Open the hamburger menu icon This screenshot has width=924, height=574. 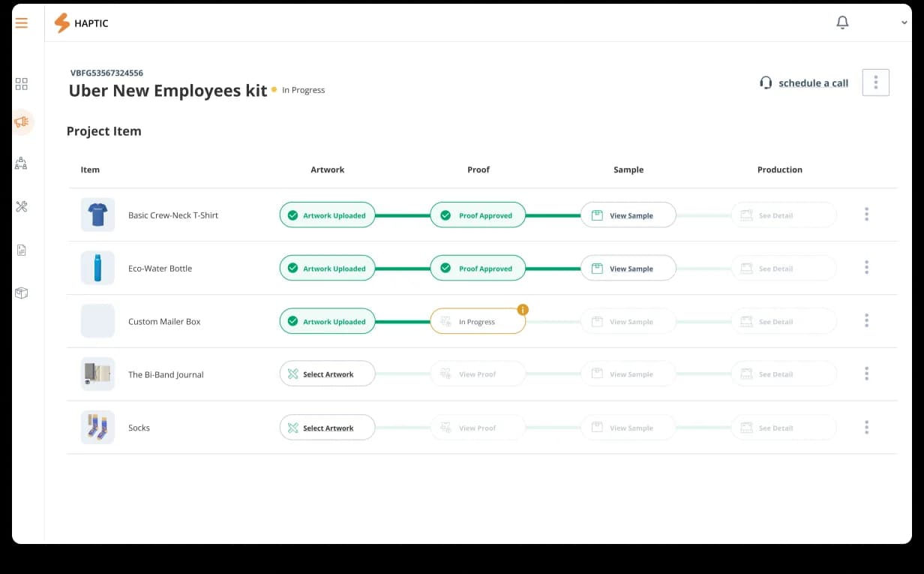click(x=22, y=23)
